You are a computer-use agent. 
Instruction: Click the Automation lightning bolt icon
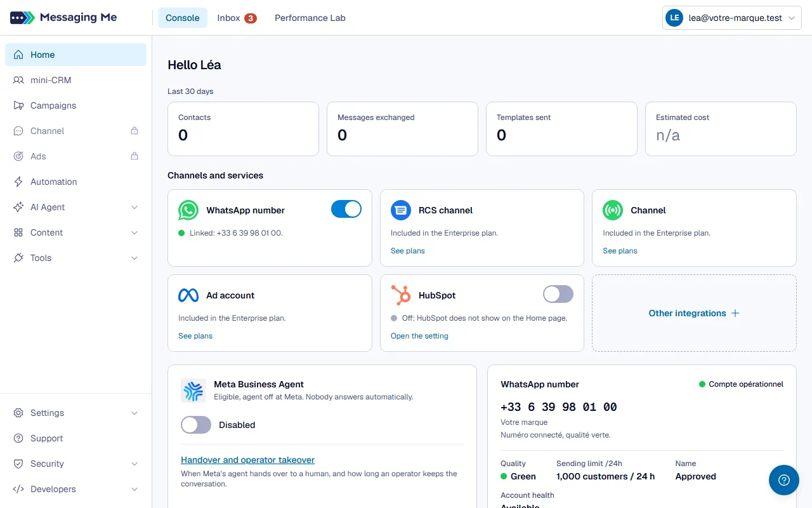[x=18, y=182]
